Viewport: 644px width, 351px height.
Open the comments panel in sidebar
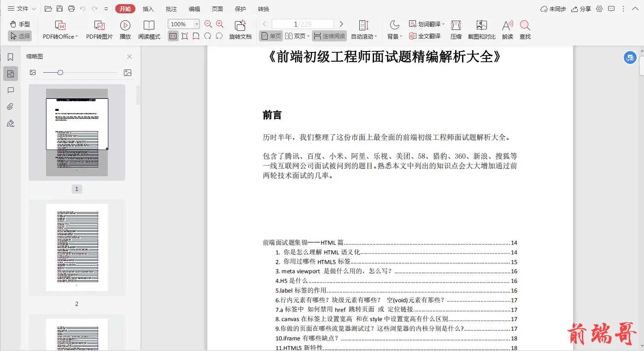click(11, 90)
